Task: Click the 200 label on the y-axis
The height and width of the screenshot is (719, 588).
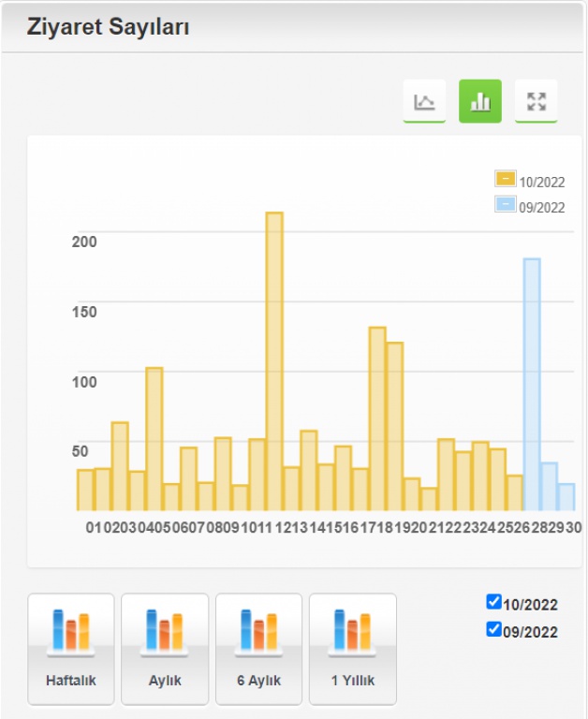Action: tap(84, 241)
